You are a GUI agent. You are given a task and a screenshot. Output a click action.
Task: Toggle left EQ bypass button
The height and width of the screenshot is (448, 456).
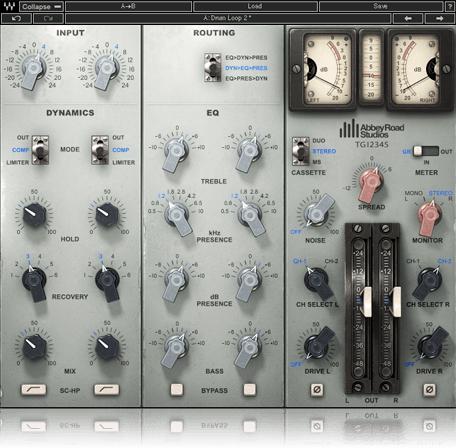[177, 389]
